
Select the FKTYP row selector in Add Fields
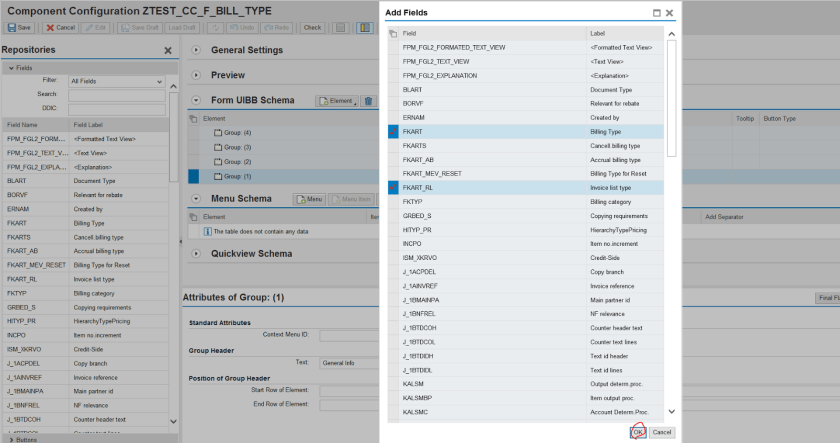click(x=393, y=202)
